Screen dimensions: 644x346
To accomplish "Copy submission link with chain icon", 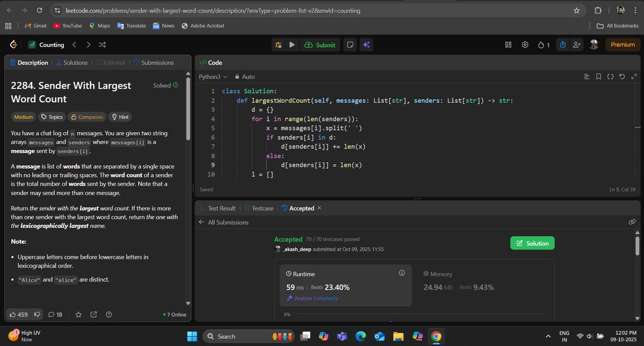I will pyautogui.click(x=632, y=222).
